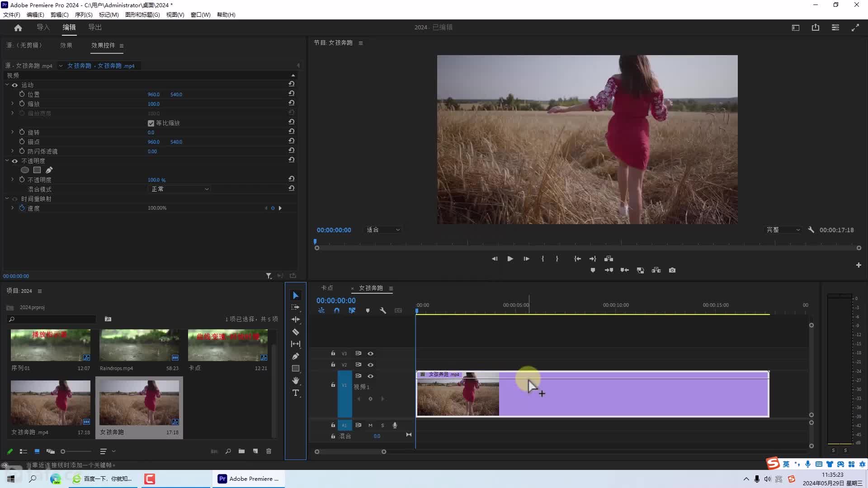Open the Window menu
Screen dimensions: 868x488
[x=200, y=14]
